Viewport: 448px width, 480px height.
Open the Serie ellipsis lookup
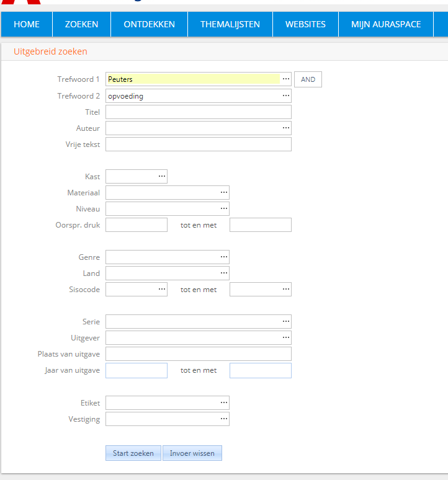point(285,321)
